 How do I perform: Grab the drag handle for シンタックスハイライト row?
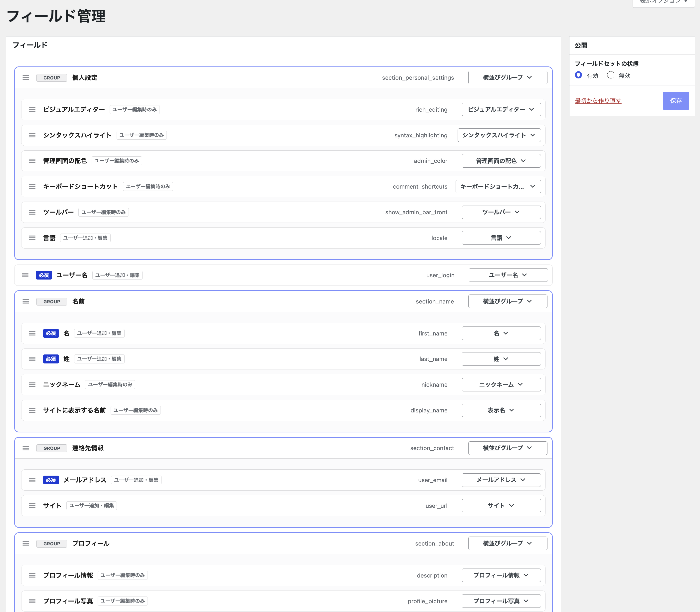(32, 135)
